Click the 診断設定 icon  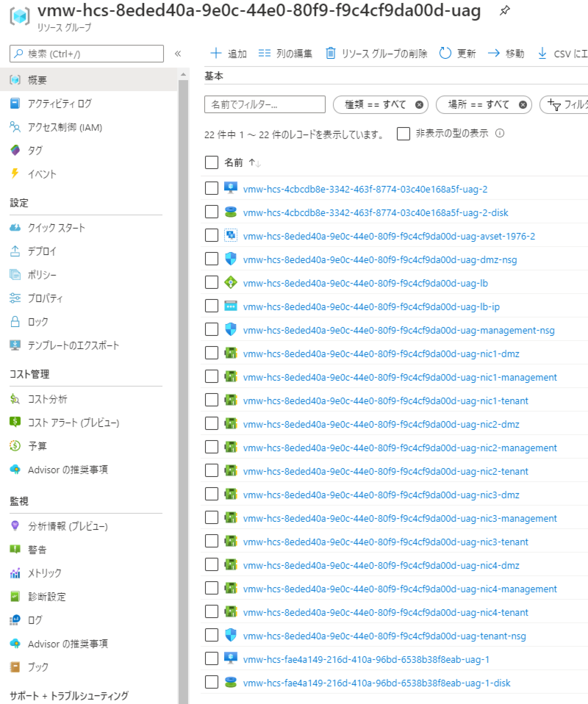point(15,596)
